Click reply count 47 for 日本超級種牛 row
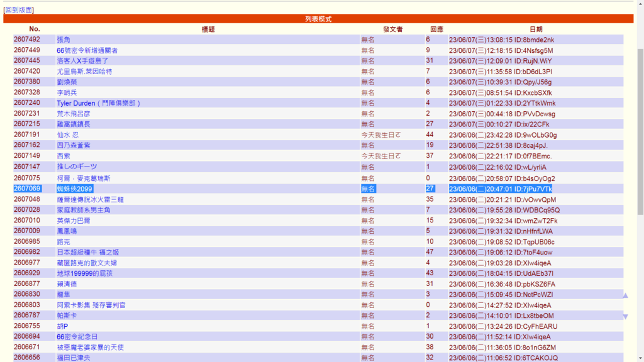Image resolution: width=644 pixels, height=362 pixels. tap(430, 252)
